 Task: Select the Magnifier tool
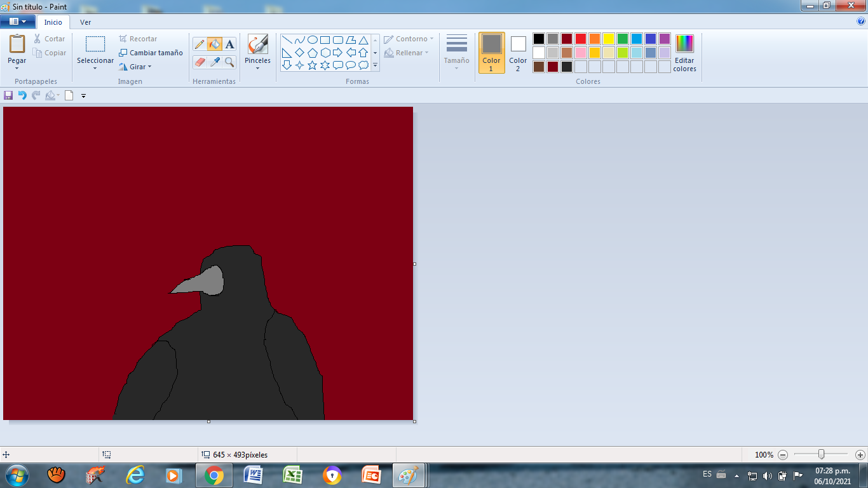[x=229, y=62]
